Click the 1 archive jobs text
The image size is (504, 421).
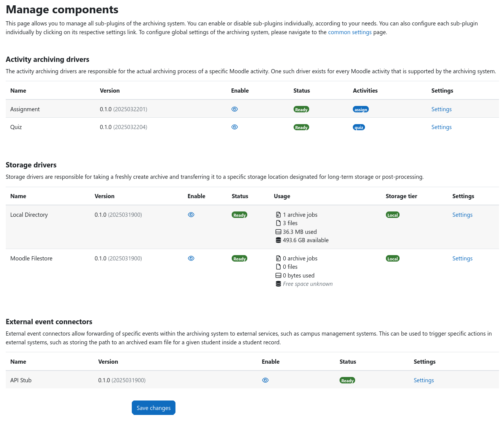coord(300,215)
